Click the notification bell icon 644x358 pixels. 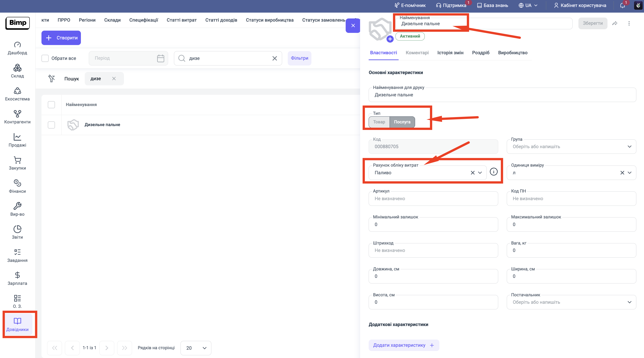click(x=622, y=5)
